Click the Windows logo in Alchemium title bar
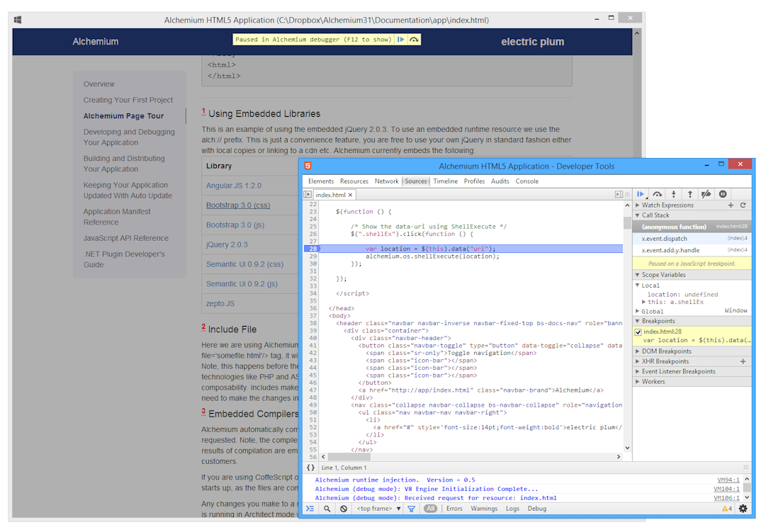This screenshot has height=532, width=766. [x=18, y=20]
